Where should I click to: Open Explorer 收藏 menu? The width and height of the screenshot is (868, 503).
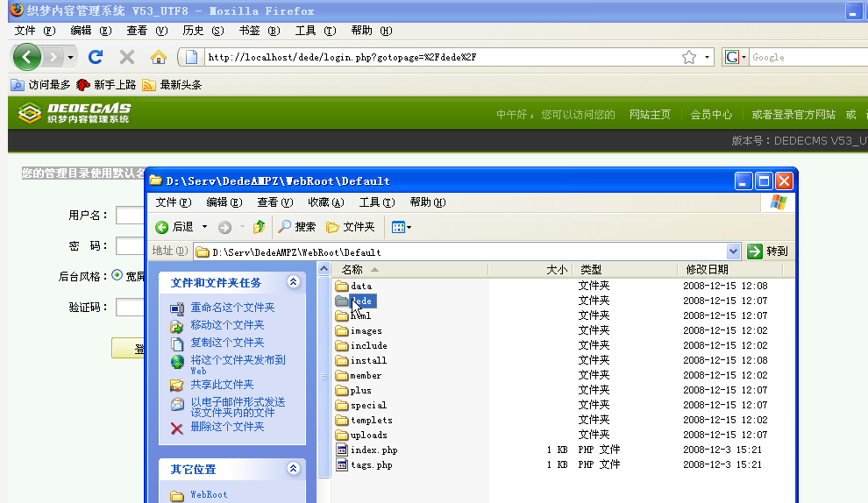coord(326,202)
